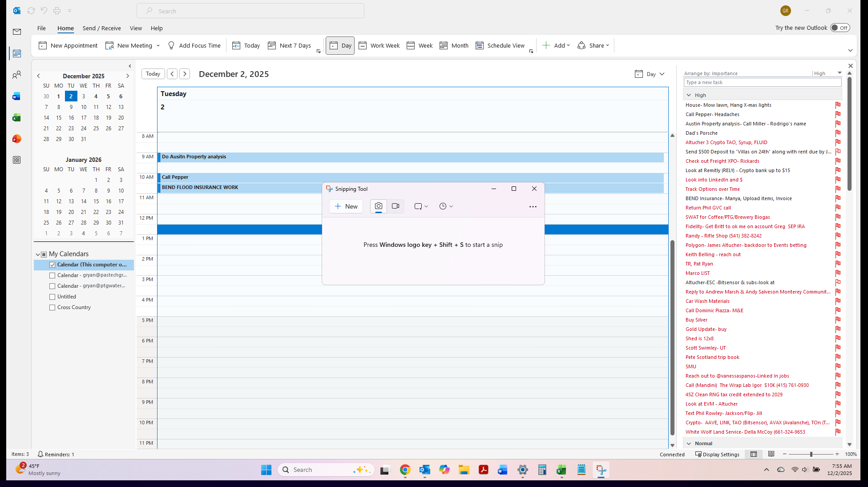Launch Word from the Outlook sidebar
This screenshot has height=487, width=868.
(17, 97)
